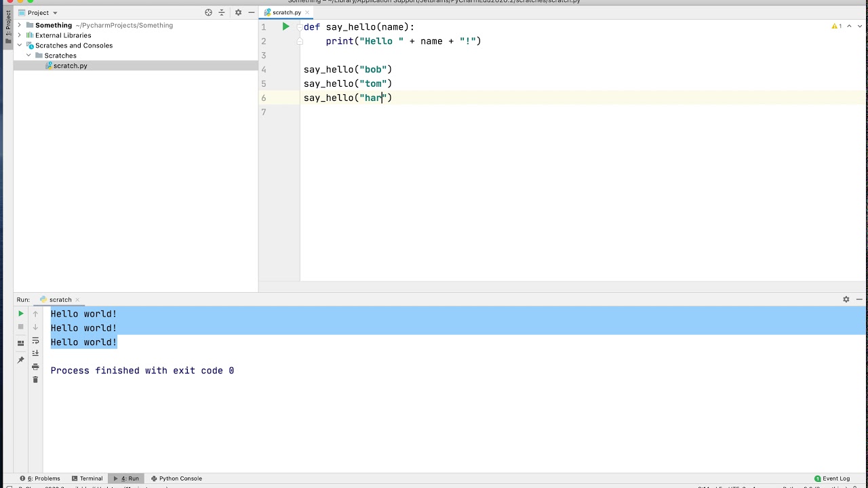The image size is (868, 488).
Task: Fold the say_hello function on line 1
Action: pyautogui.click(x=300, y=27)
